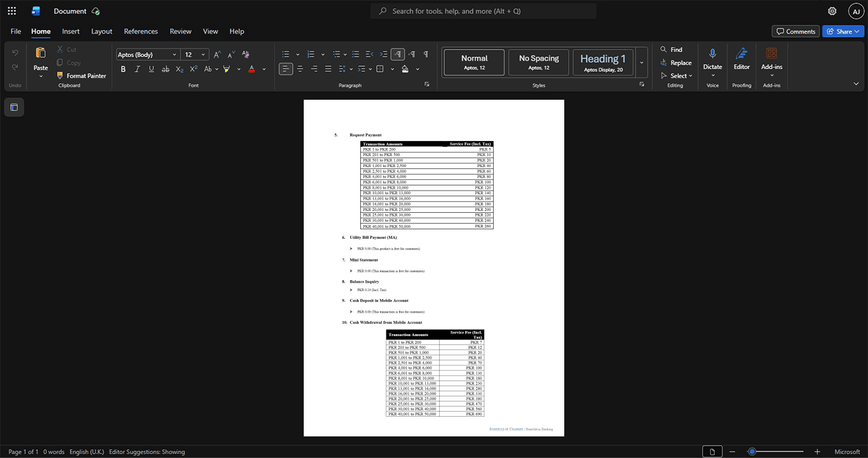This screenshot has width=868, height=458.
Task: Click the app launcher waffle icon
Action: point(11,11)
